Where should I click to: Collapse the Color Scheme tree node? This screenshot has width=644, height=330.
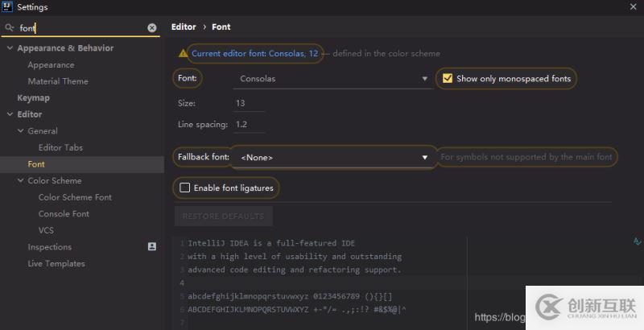(x=20, y=181)
